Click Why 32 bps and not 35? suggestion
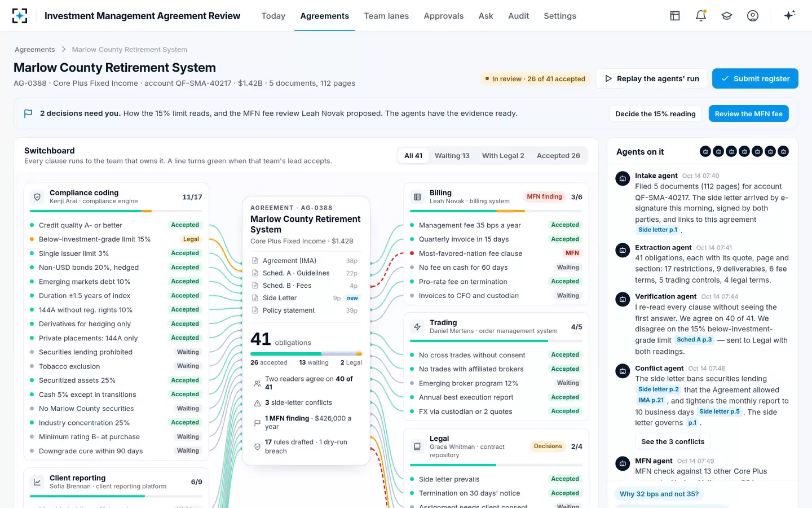The height and width of the screenshot is (508, 812). pyautogui.click(x=659, y=494)
